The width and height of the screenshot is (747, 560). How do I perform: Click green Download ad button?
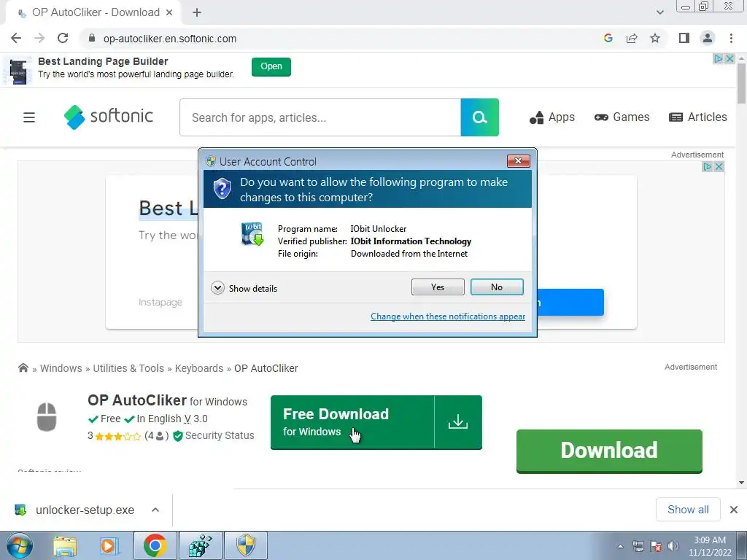pos(609,451)
